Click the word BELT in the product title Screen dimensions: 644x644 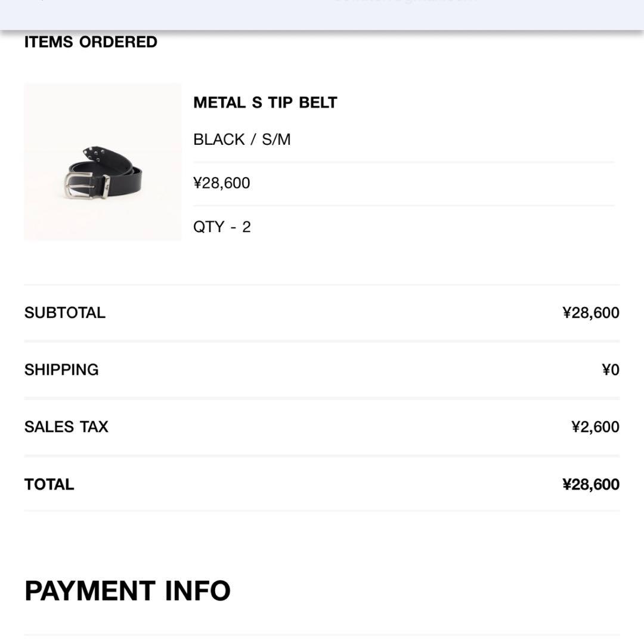tap(318, 103)
